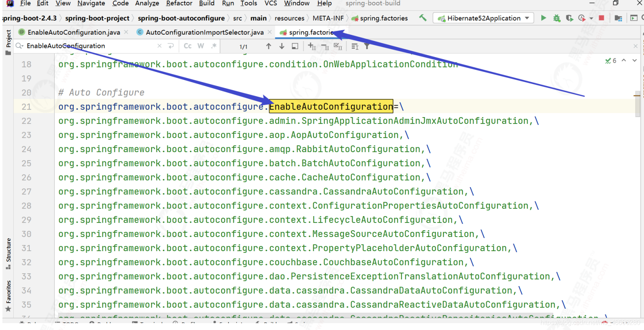Open the Edit menu
Image resolution: width=644 pixels, height=330 pixels.
[42, 4]
